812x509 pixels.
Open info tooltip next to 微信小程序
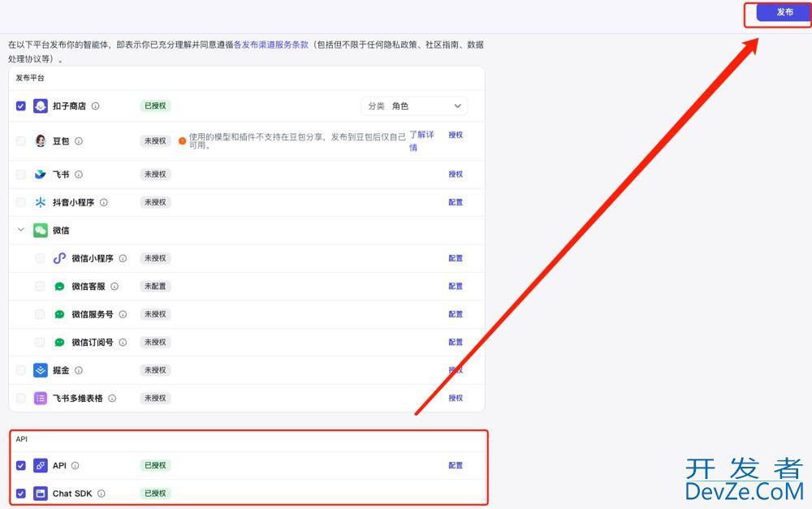pyautogui.click(x=123, y=258)
